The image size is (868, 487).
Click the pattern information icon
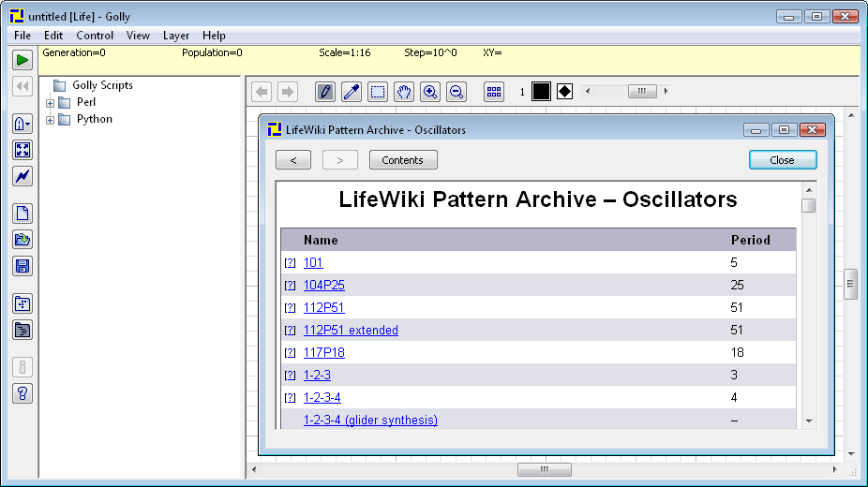click(22, 367)
